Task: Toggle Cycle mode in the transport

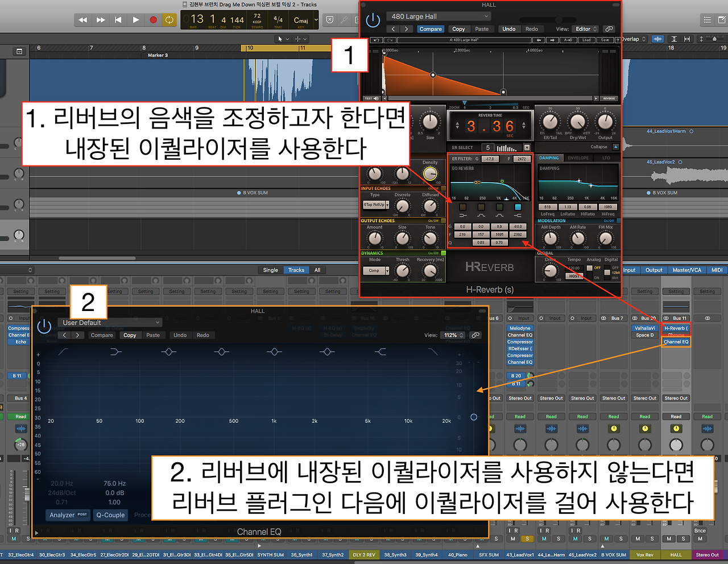Action: 169,20
